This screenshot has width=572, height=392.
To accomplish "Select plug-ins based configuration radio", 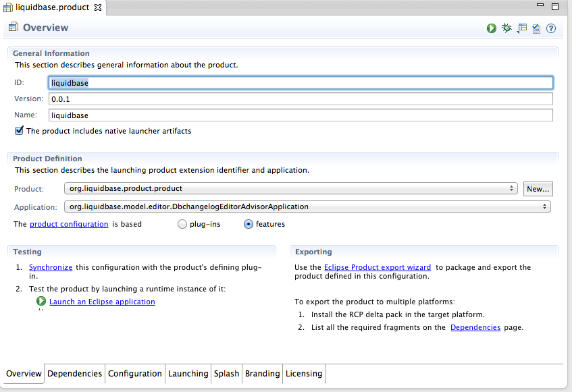I will [x=182, y=224].
